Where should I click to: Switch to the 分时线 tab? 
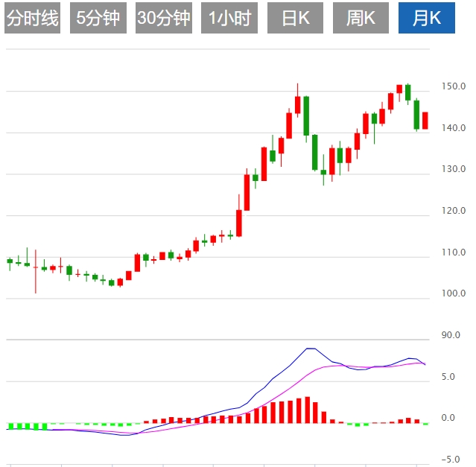pyautogui.click(x=32, y=19)
